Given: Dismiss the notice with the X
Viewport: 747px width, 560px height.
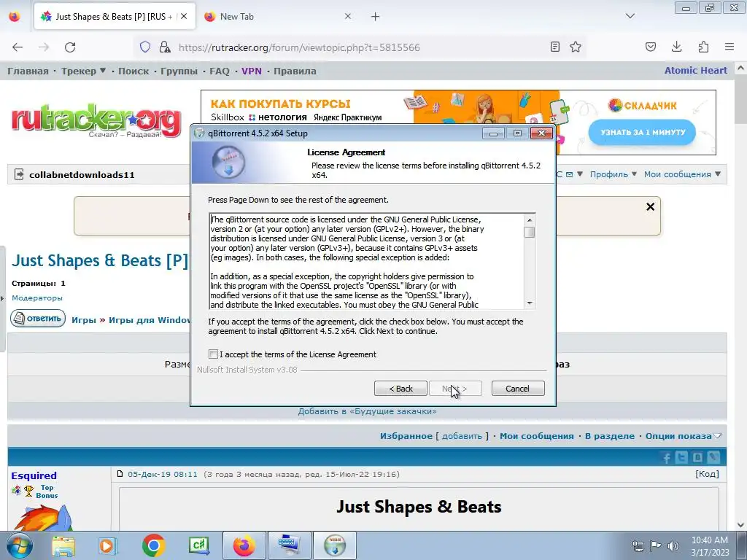Looking at the screenshot, I should (650, 206).
